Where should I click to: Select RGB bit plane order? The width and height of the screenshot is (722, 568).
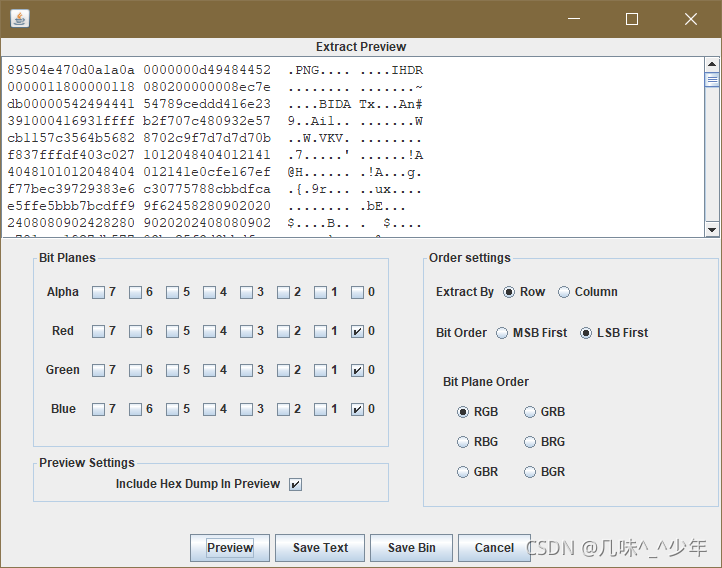[x=463, y=412]
